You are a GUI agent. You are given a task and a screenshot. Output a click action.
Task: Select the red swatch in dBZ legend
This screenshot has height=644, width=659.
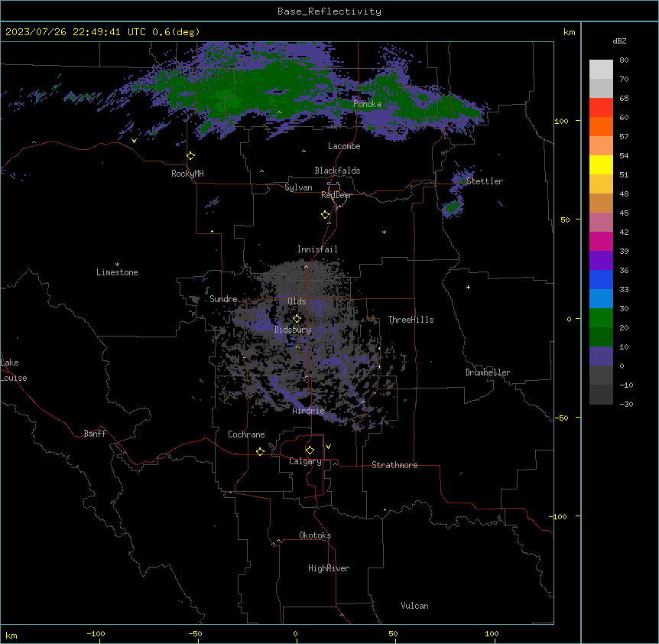601,107
